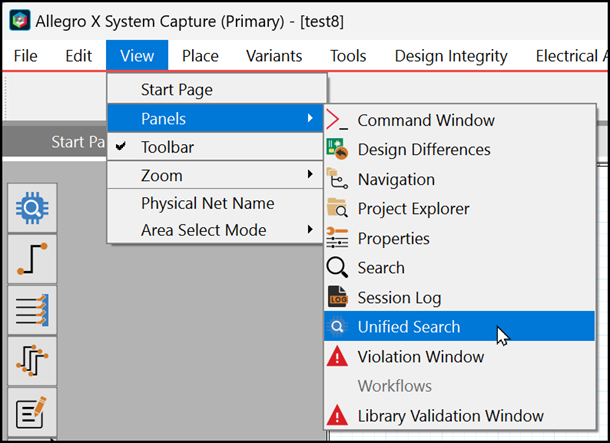610x443 pixels.
Task: Select Start Page in View menu
Action: pos(176,90)
